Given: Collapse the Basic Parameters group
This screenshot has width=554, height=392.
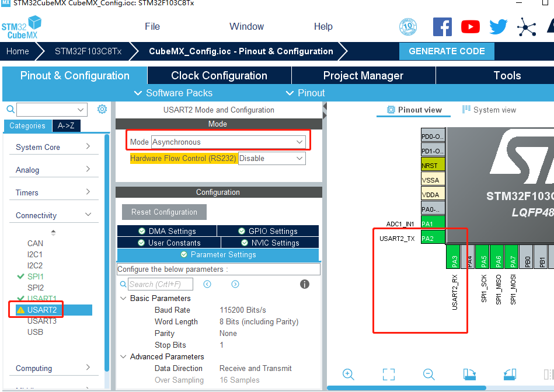Looking at the screenshot, I should point(123,299).
